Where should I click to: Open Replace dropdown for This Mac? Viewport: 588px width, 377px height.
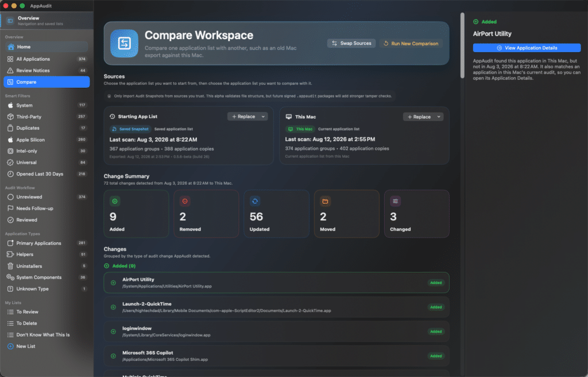pyautogui.click(x=423, y=117)
